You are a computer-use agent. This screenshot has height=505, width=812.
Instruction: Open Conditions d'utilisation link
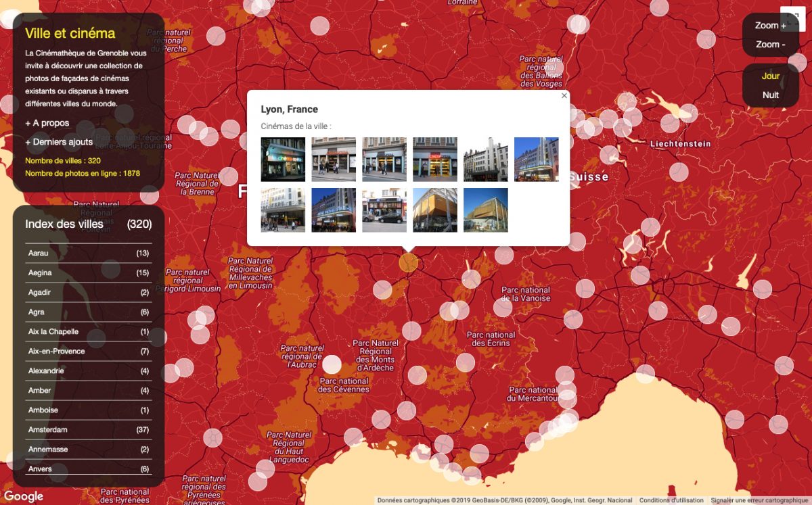[x=671, y=501]
